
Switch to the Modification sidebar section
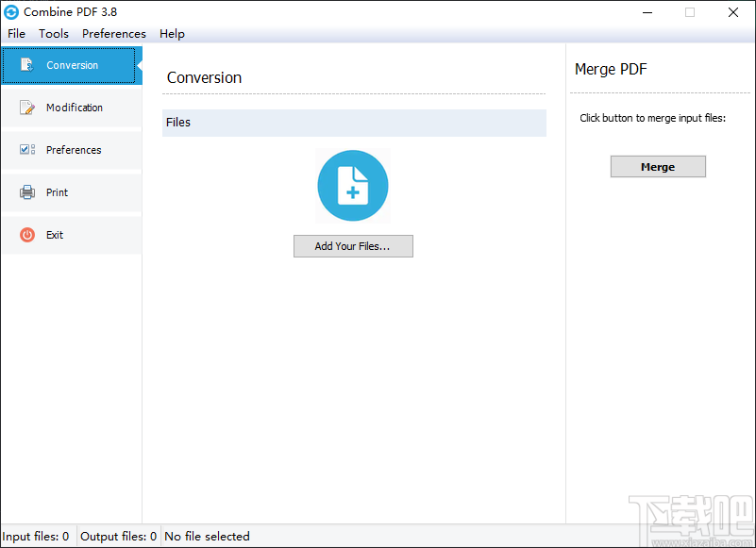(x=75, y=108)
